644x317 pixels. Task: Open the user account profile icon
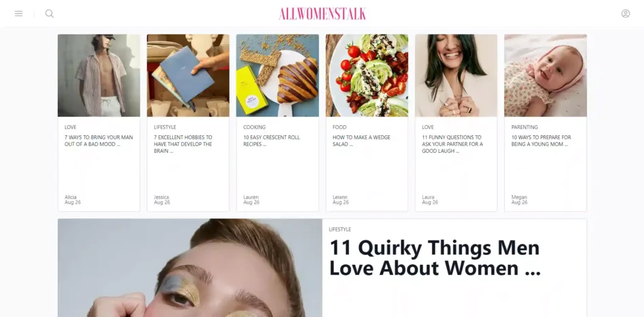(625, 14)
